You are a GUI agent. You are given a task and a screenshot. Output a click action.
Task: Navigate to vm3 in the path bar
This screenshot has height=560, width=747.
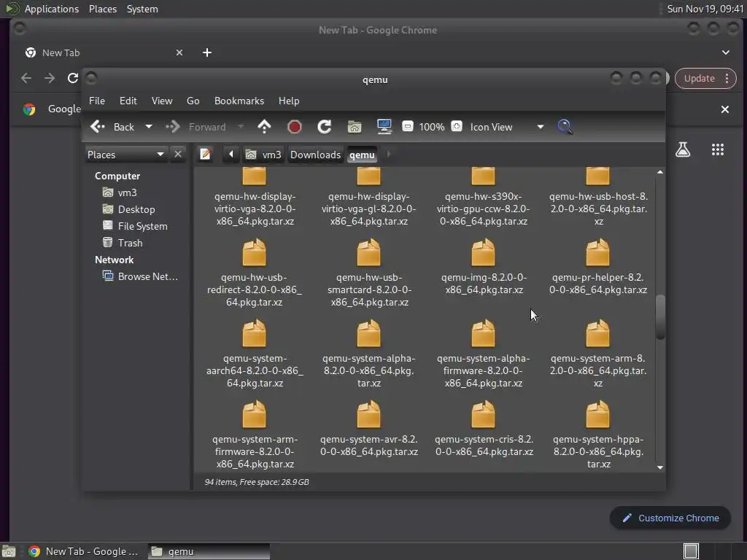pos(263,155)
